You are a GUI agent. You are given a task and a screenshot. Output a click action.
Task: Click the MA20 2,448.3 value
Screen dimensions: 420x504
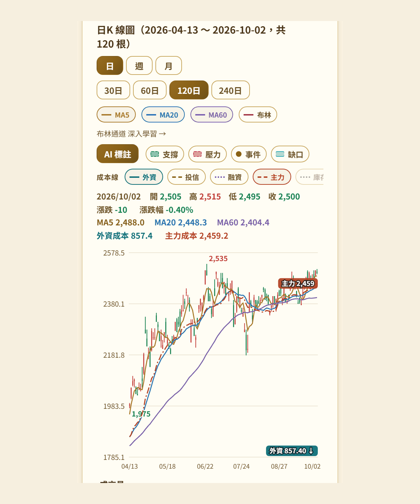[181, 223]
